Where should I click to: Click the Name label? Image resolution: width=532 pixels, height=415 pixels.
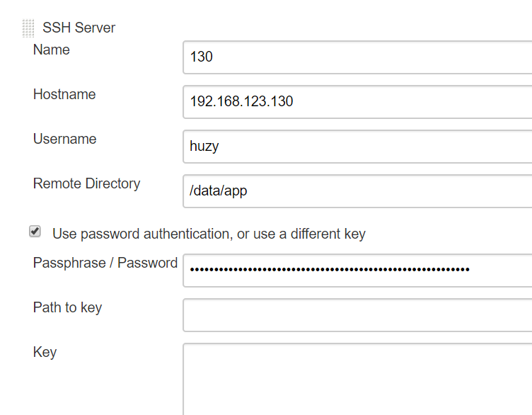(x=51, y=50)
